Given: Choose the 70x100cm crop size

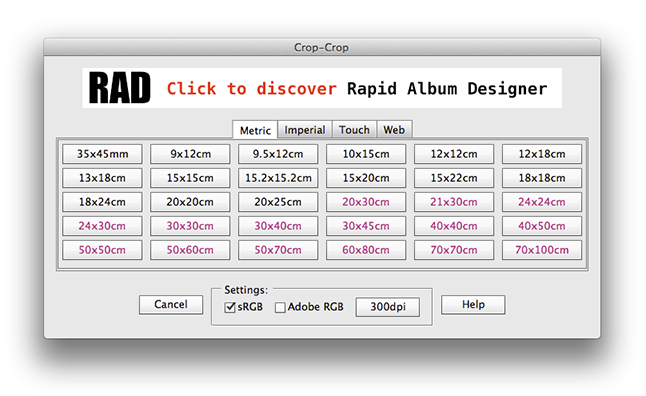Looking at the screenshot, I should tap(542, 250).
